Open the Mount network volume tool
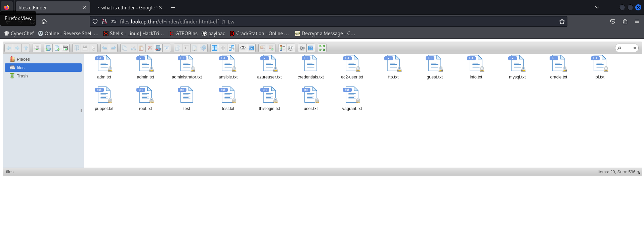644x231 pixels. click(x=37, y=48)
